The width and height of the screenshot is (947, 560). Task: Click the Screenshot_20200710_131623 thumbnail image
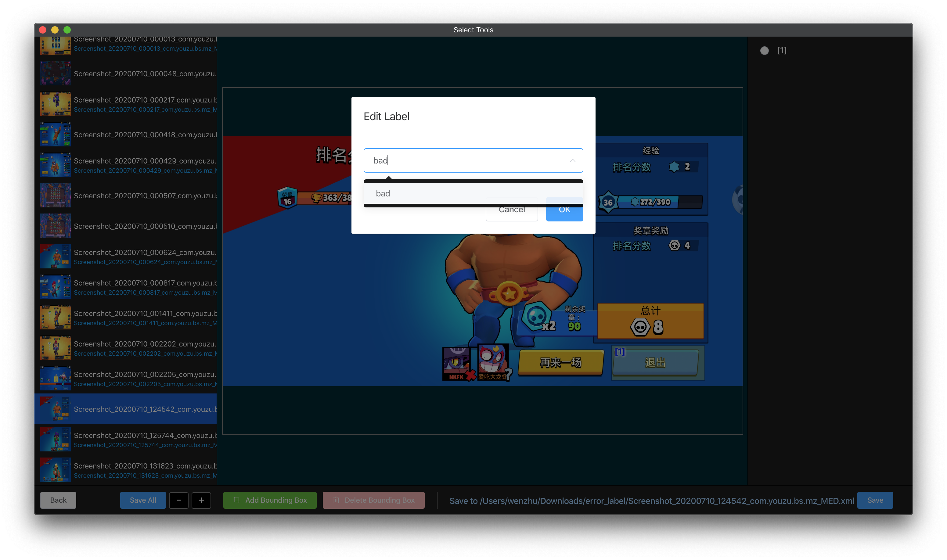pos(55,469)
